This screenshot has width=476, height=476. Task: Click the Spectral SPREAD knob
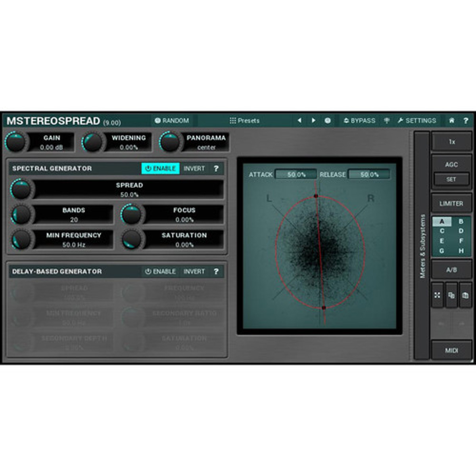pyautogui.click(x=21, y=190)
